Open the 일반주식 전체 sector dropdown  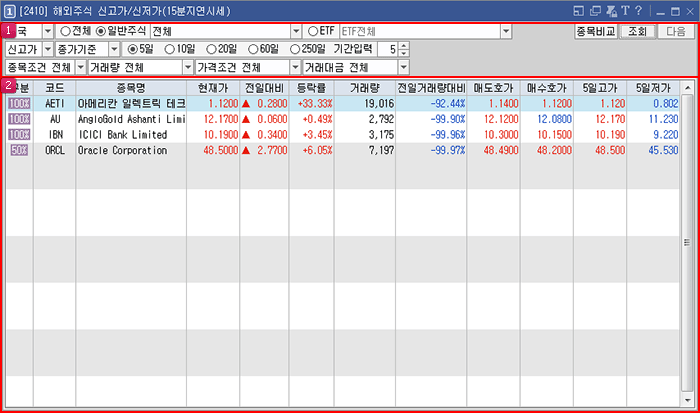coord(296,31)
